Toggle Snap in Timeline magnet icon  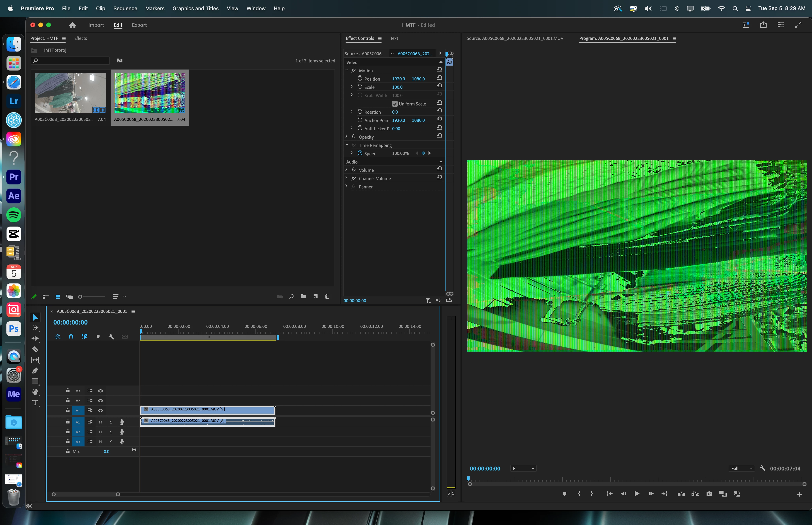71,337
